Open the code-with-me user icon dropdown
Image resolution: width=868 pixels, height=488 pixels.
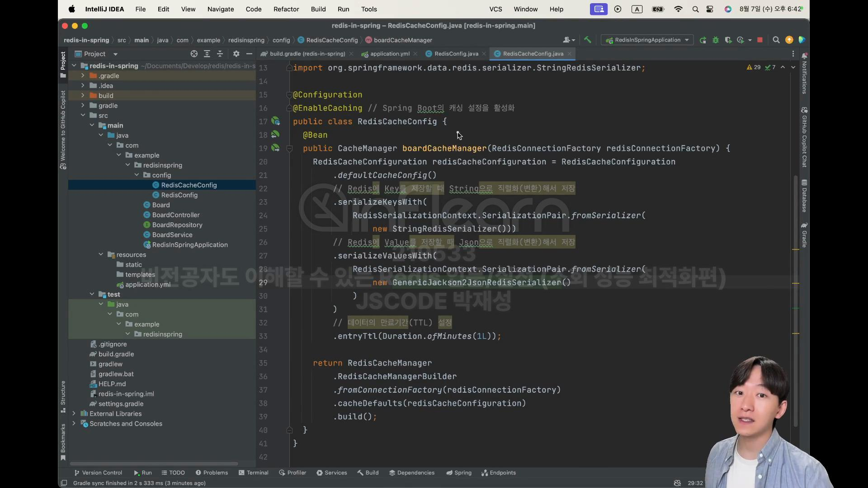point(568,40)
